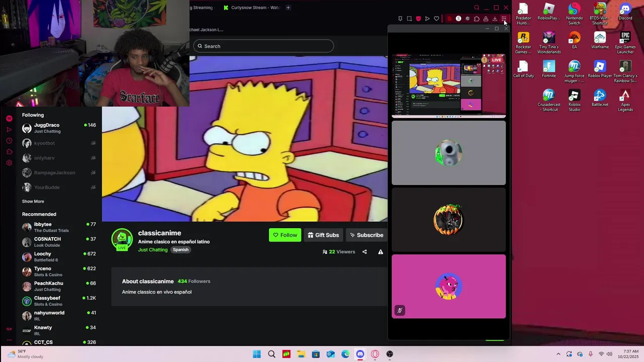Open OBS Studio in taskbar
644x362 pixels.
(x=389, y=354)
